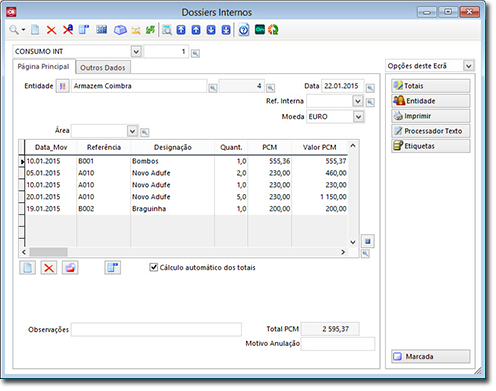Click the Motivo Anulação field

click(x=338, y=344)
